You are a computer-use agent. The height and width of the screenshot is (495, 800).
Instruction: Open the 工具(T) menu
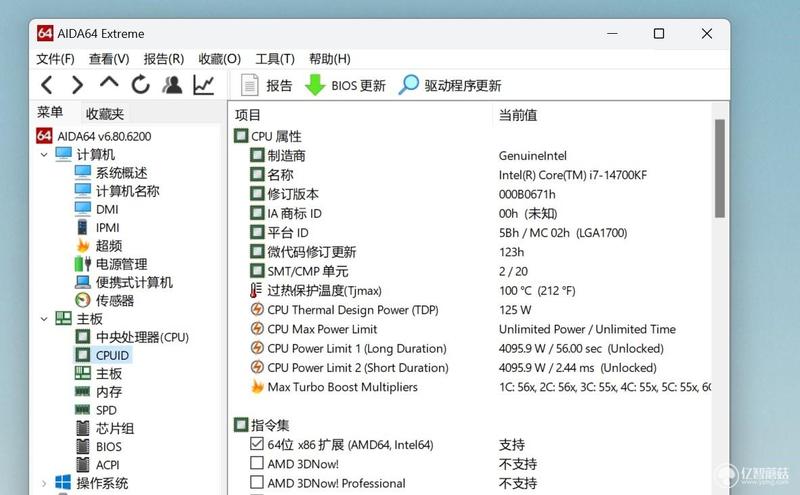[275, 59]
